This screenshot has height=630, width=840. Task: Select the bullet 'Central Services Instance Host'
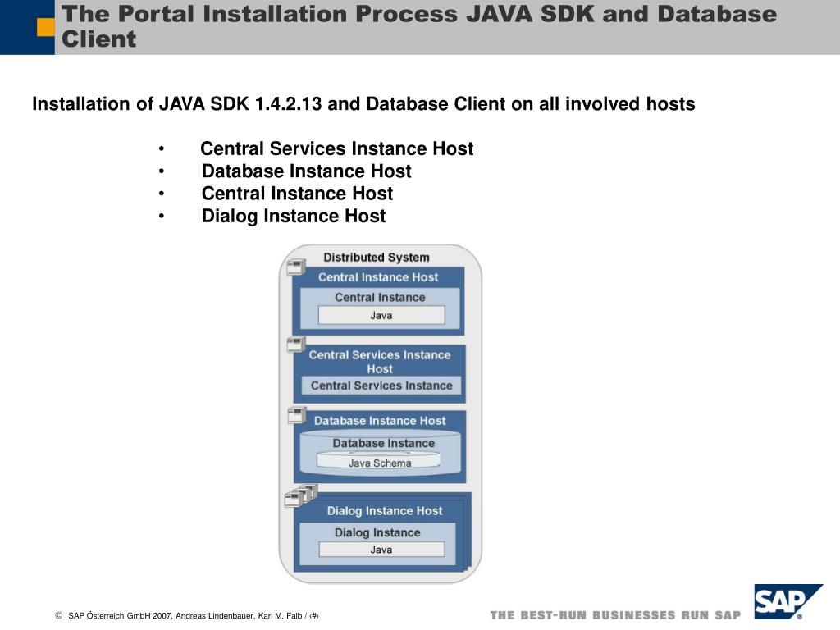tap(337, 148)
